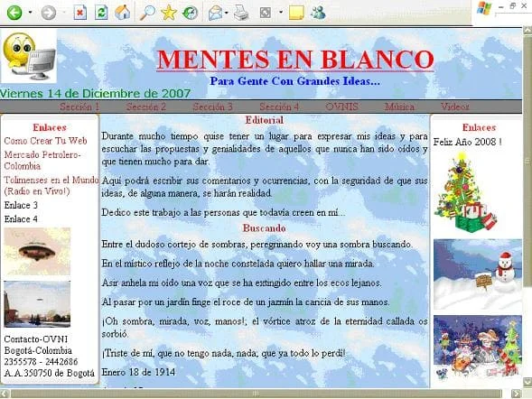Screen dimensions: 532x399
Task: Follow the Mercado Petrolero-Colombia link
Action: coord(42,161)
